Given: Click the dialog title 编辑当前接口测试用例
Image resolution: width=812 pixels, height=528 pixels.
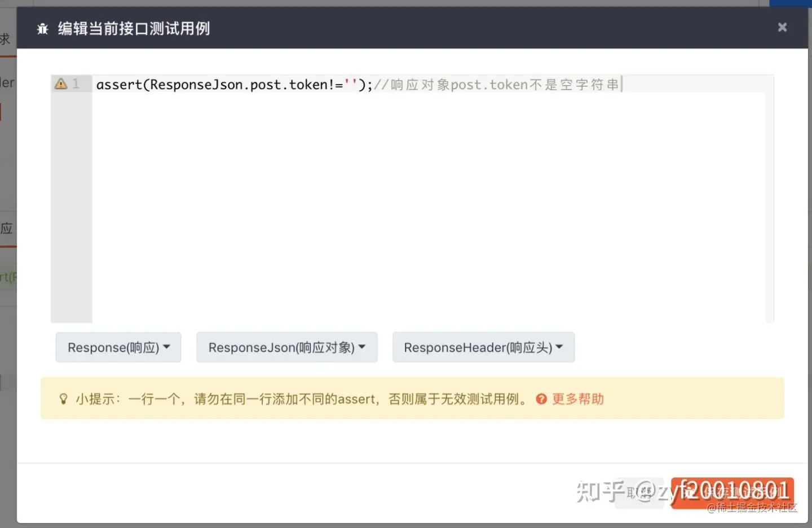Looking at the screenshot, I should 134,28.
